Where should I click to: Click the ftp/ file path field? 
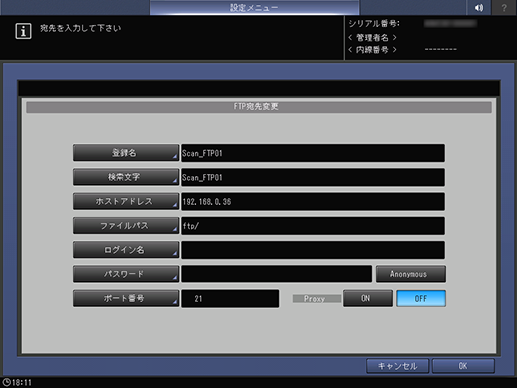(313, 226)
